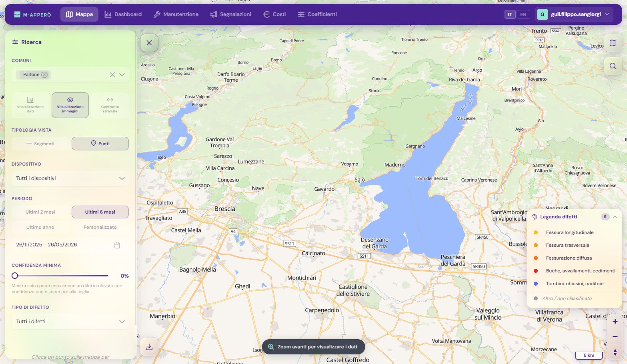Screen dimensions: 627x364
Task: Select the Ultimo anno period
Action: [x=40, y=227]
